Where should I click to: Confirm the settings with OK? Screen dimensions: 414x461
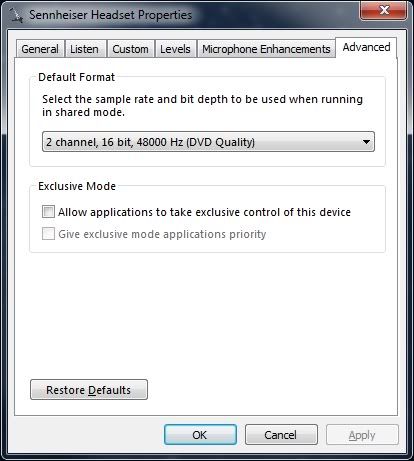pos(200,435)
